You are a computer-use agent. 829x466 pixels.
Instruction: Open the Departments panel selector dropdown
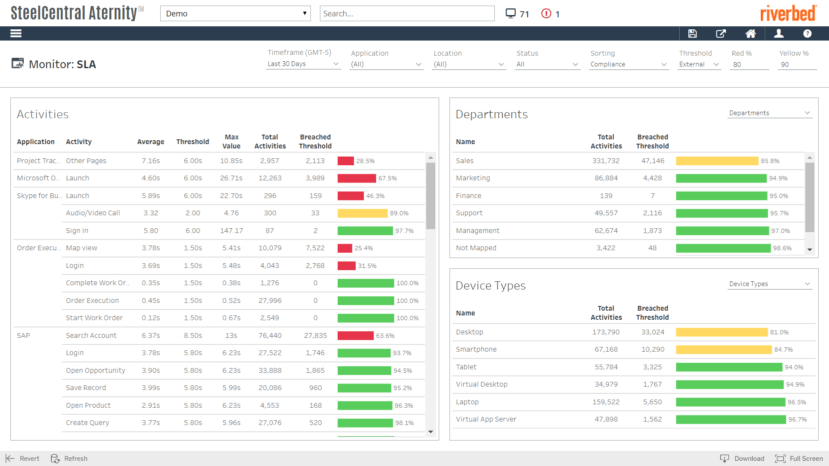coord(769,113)
